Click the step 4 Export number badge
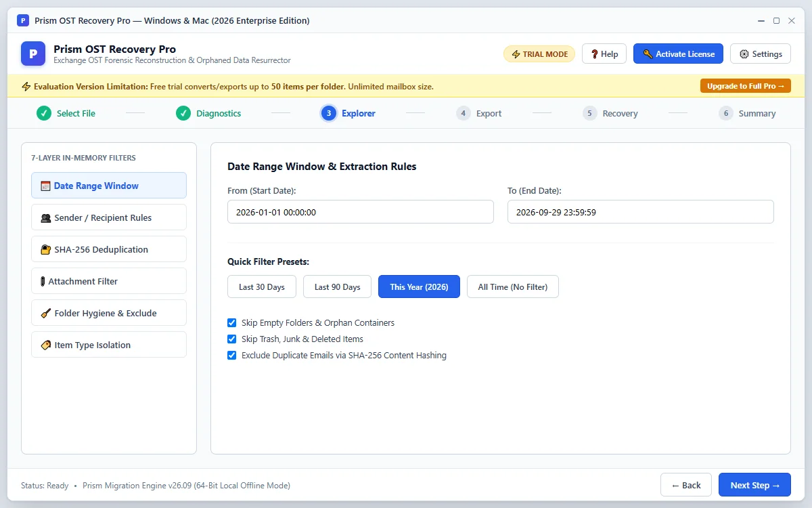 (464, 113)
